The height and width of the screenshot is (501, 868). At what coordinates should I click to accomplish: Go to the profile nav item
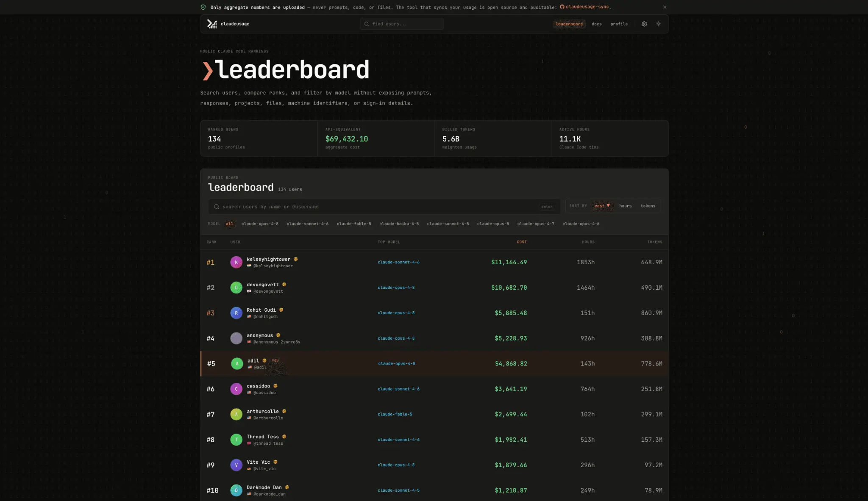pos(619,24)
